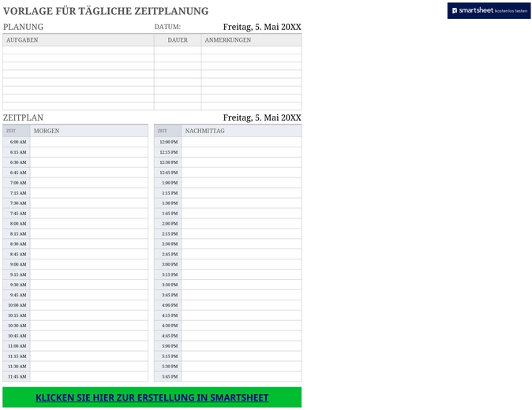Screen dimensions: 532x410
Task: Select the 12:45 PM time cell
Action: coord(167,173)
